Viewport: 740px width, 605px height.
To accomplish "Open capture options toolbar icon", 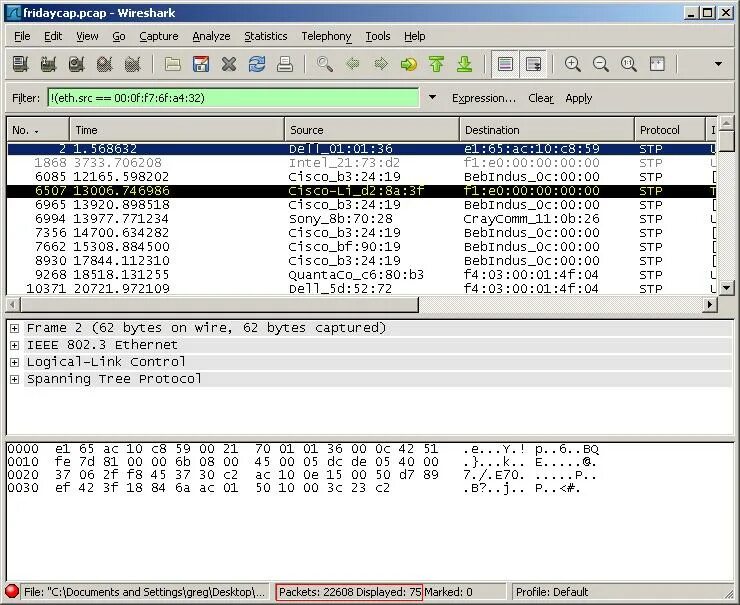I will coord(48,64).
